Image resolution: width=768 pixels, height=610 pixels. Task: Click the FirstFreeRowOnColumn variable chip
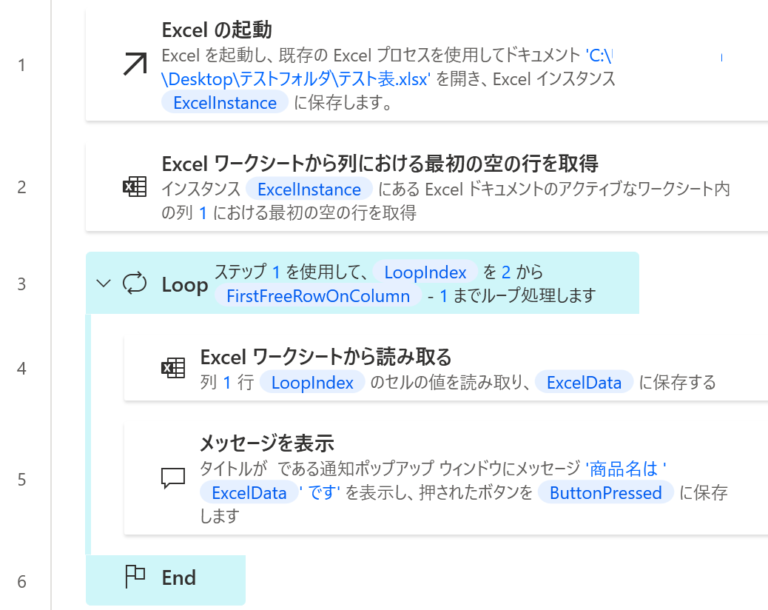(318, 296)
